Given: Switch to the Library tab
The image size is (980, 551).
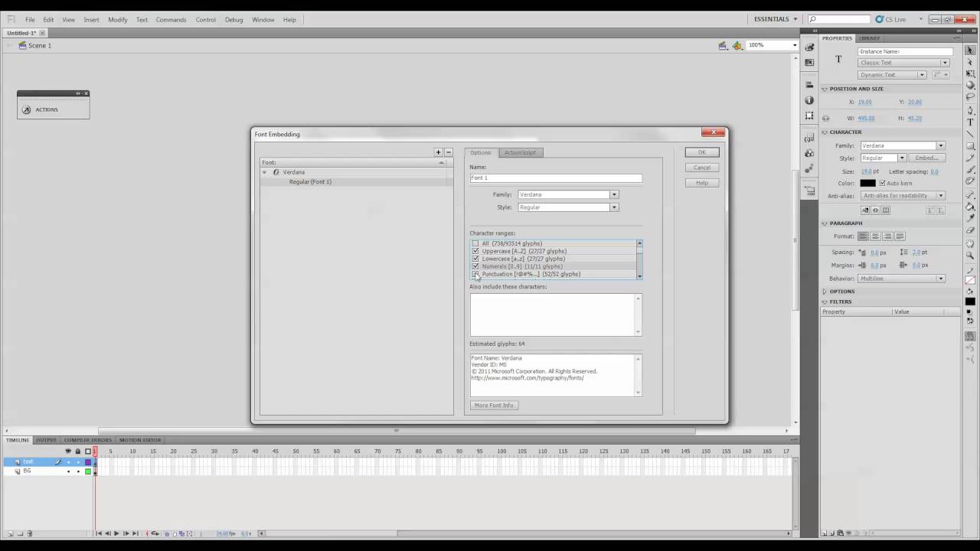Looking at the screenshot, I should pos(869,38).
